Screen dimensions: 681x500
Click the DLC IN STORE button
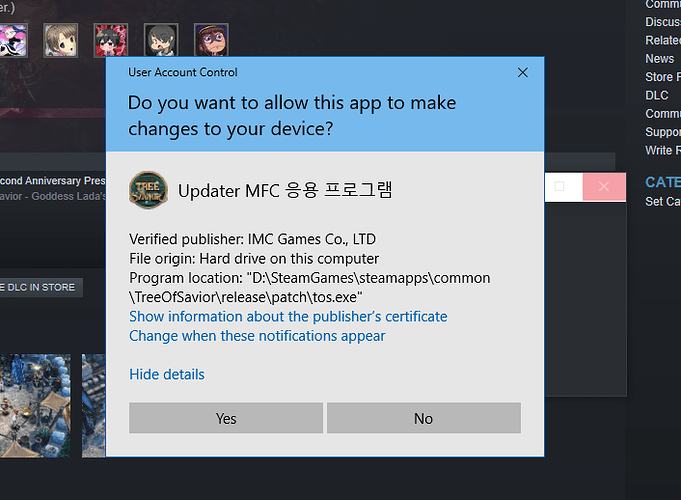pos(38,287)
